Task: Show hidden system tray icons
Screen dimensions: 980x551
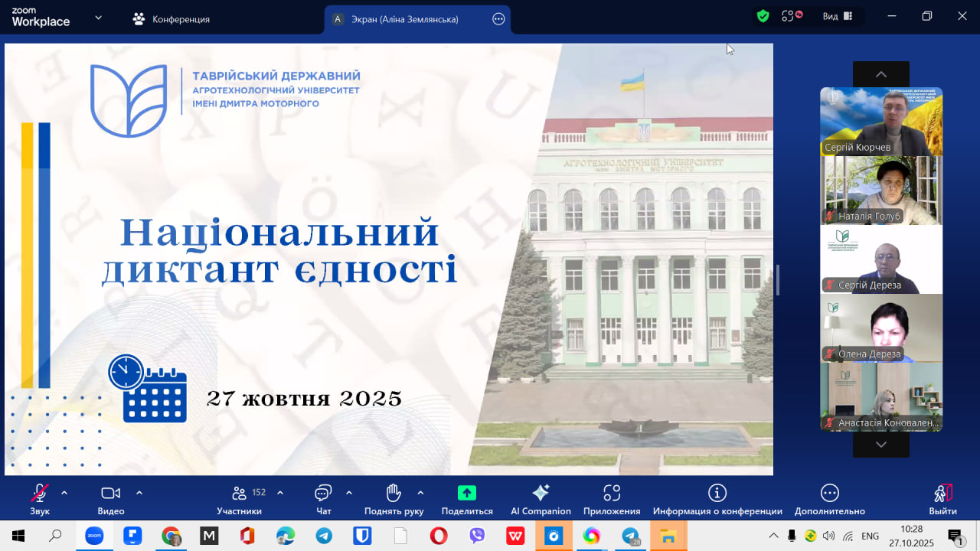Action: coord(774,536)
